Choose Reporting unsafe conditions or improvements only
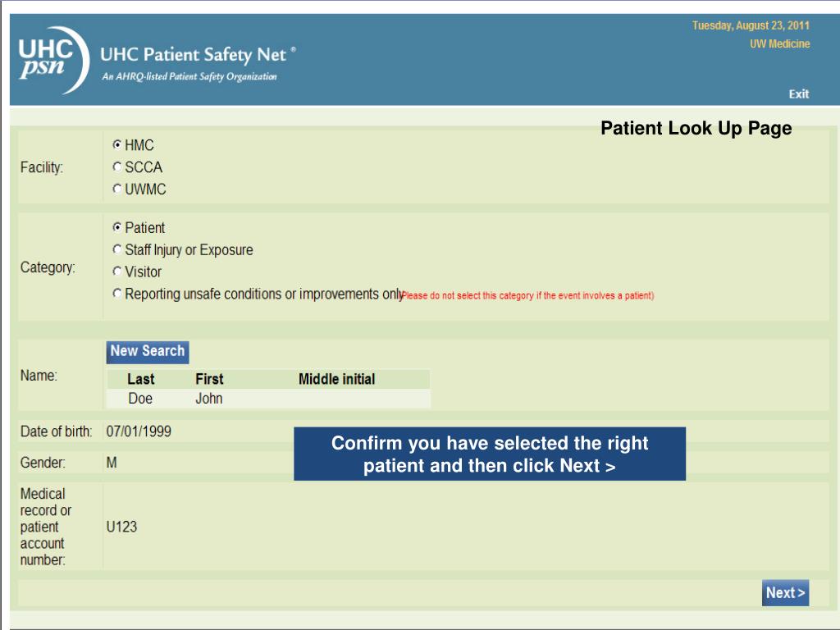 116,293
